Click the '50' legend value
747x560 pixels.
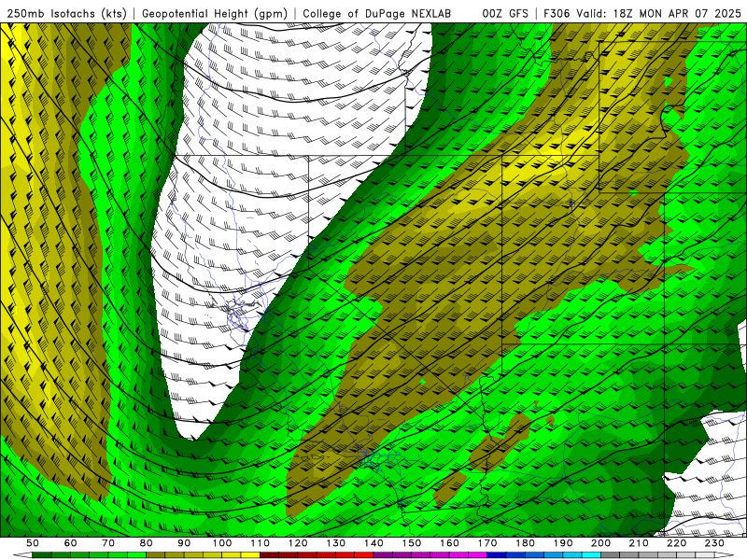click(33, 543)
